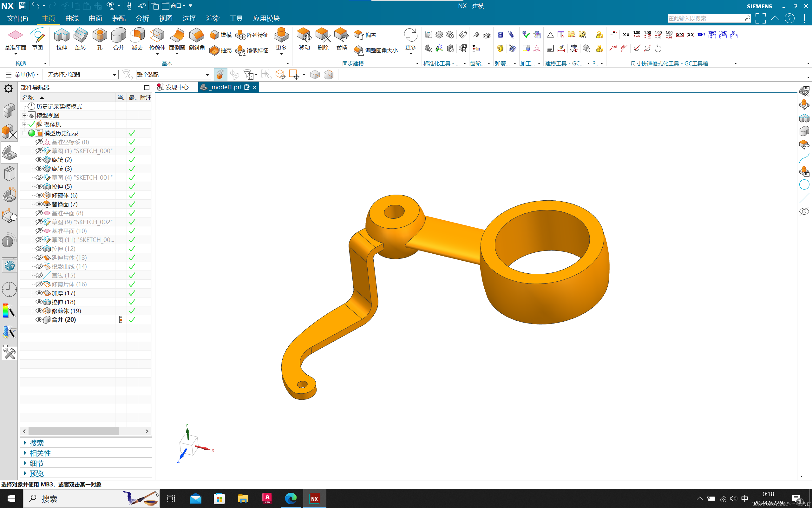The width and height of the screenshot is (812, 508).
Task: Click the 基准平面 button
Action: click(x=16, y=41)
